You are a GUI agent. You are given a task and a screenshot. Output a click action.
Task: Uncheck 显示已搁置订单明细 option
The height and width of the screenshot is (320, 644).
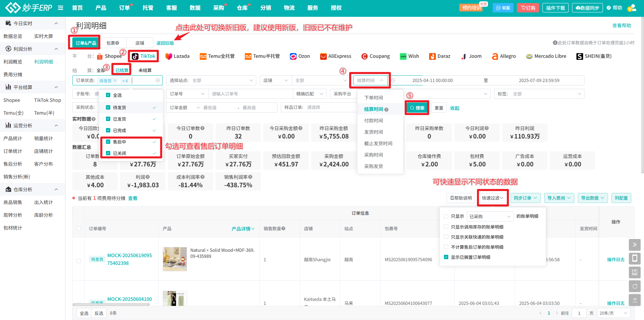(446, 257)
